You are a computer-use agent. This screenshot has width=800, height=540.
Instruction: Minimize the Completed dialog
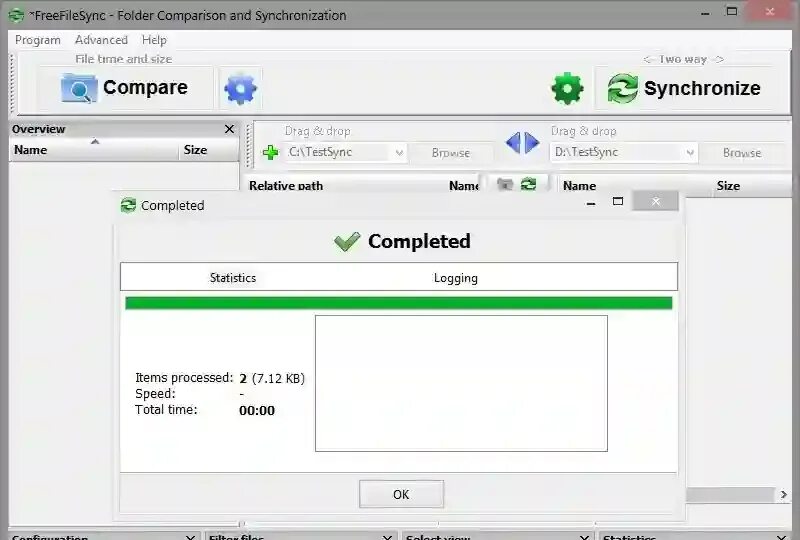coord(591,203)
